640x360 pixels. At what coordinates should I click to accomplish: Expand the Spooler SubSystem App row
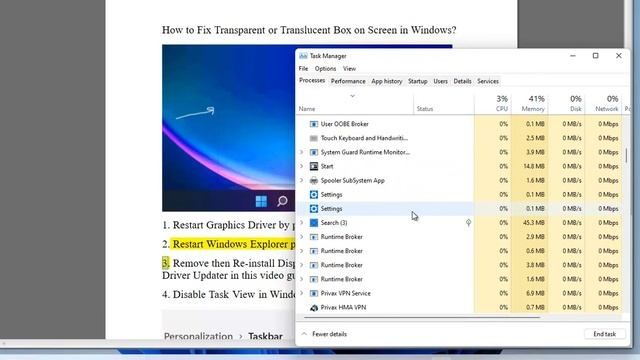302,180
